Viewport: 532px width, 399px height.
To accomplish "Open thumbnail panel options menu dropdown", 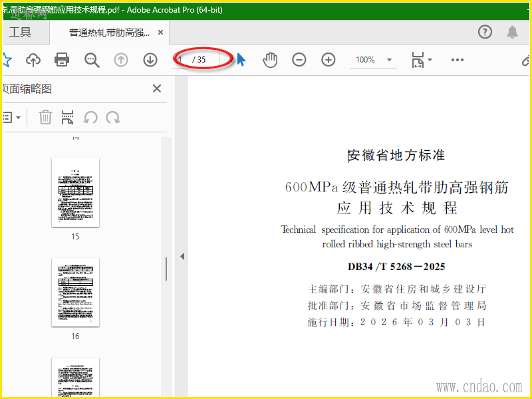I will pos(11,118).
